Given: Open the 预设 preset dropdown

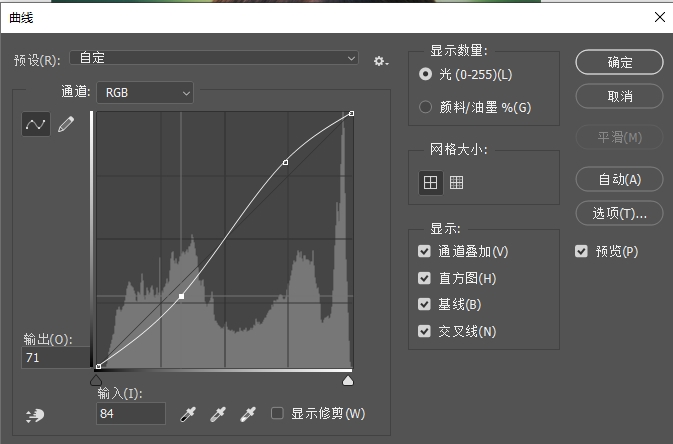Looking at the screenshot, I should [x=214, y=58].
